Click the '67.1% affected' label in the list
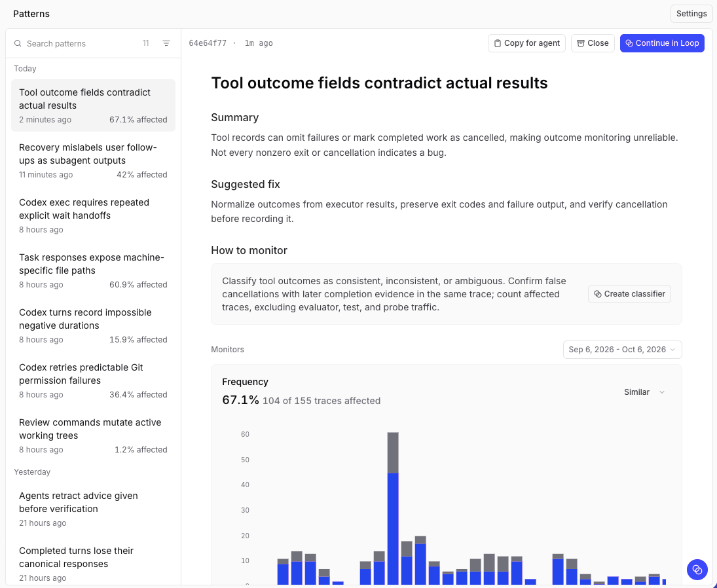Viewport: 717px width, 588px height. (138, 120)
